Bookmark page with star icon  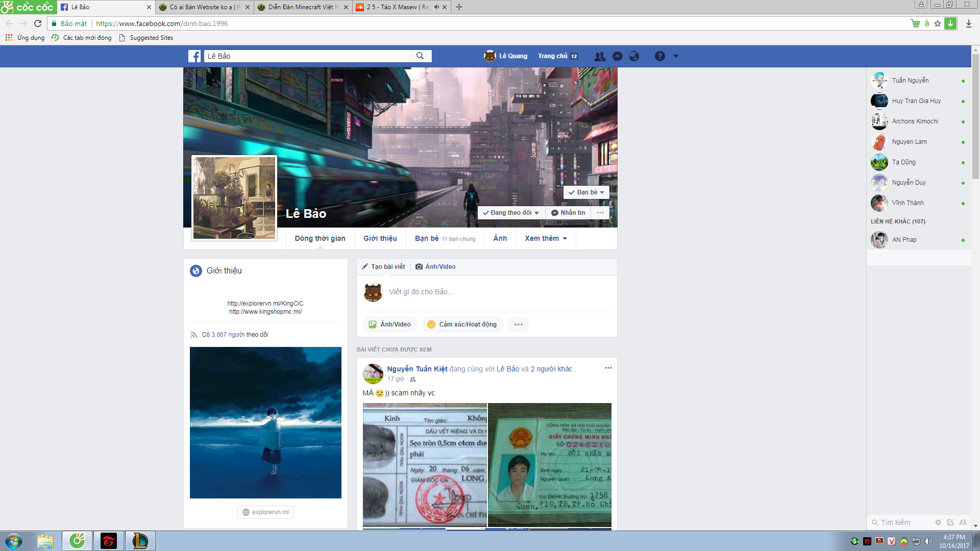(938, 23)
